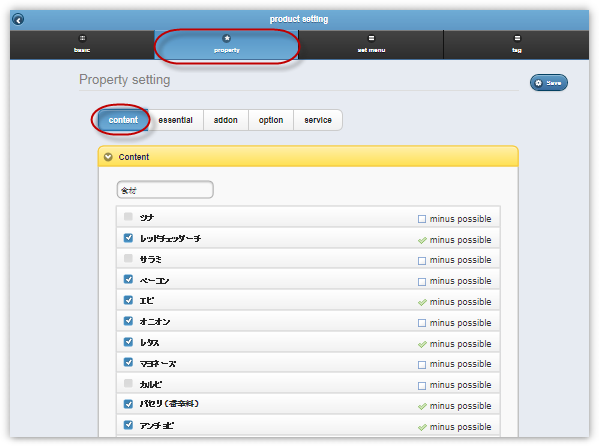Switch to the addon tab
Viewport: 599px width, 447px height.
(x=226, y=120)
